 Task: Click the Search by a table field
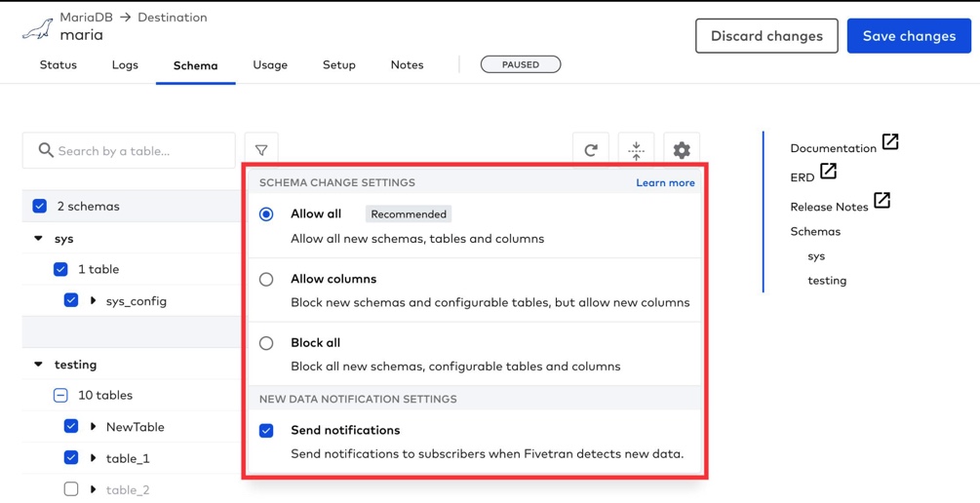point(129,150)
